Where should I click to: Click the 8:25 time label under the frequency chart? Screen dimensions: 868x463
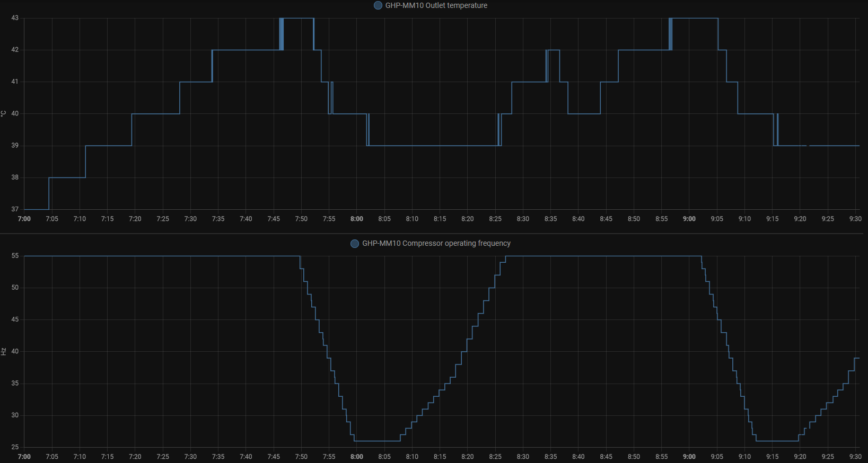[495, 457]
